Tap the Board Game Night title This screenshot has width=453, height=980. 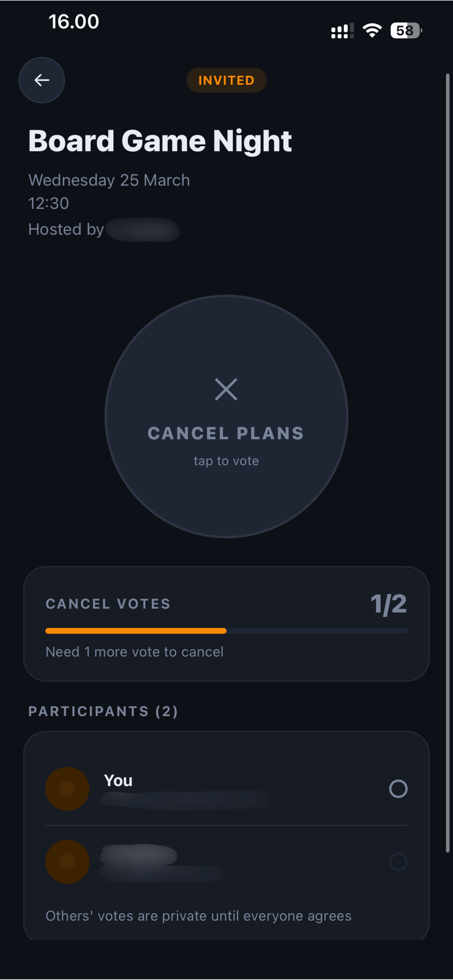pyautogui.click(x=160, y=141)
